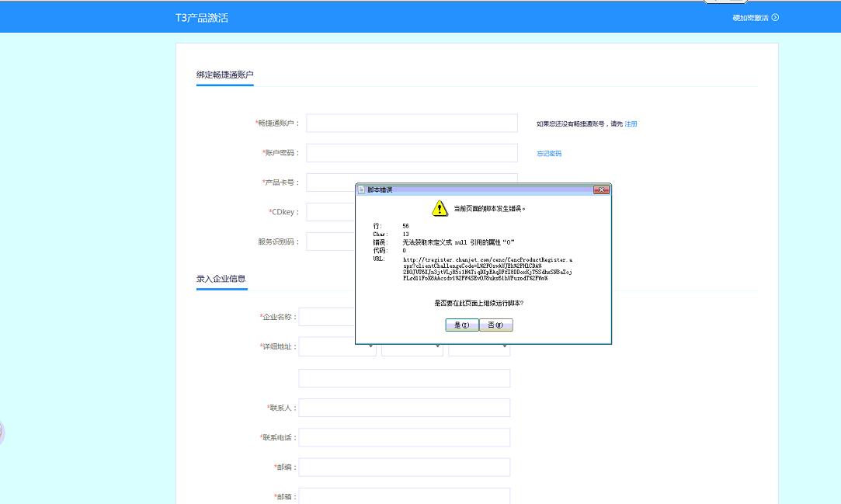Click the 当前页面的脚本发生错误 message
This screenshot has width=841, height=504.
[490, 209]
